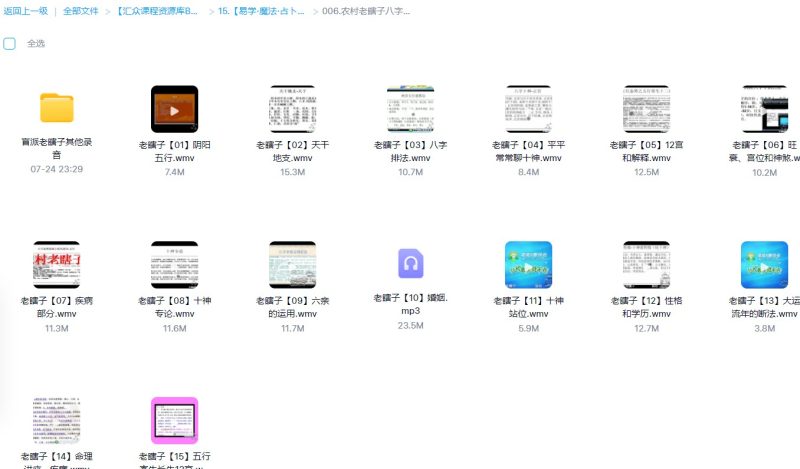The image size is (800, 469).
Task: Open 老瞎子【08】十神专论.wmv thumbnail
Action: pyautogui.click(x=174, y=264)
